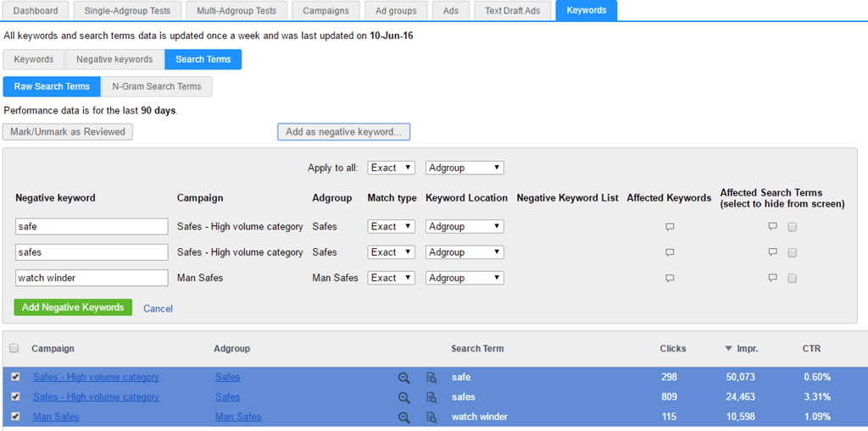Open 'Apply to all' match type dropdown
868x431 pixels.
click(x=391, y=168)
